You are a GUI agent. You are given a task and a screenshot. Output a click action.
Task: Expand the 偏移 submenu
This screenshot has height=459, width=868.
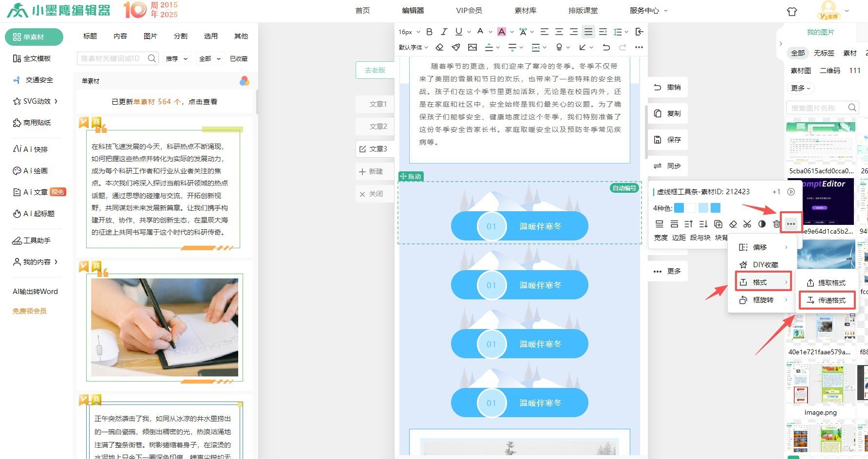pyautogui.click(x=762, y=247)
